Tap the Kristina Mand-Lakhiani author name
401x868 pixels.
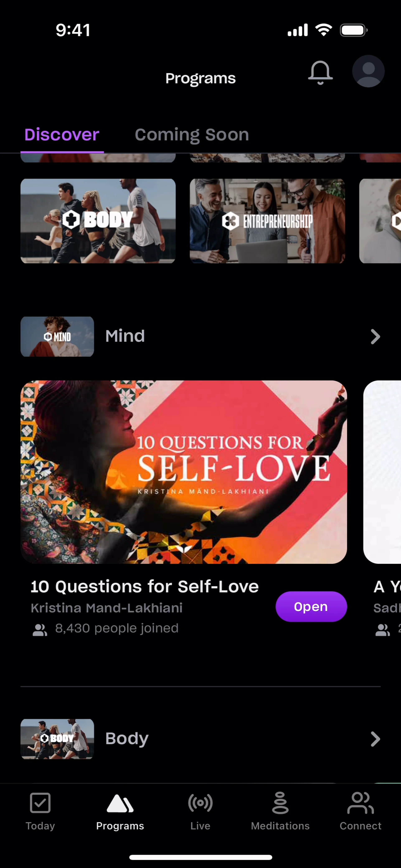(107, 608)
